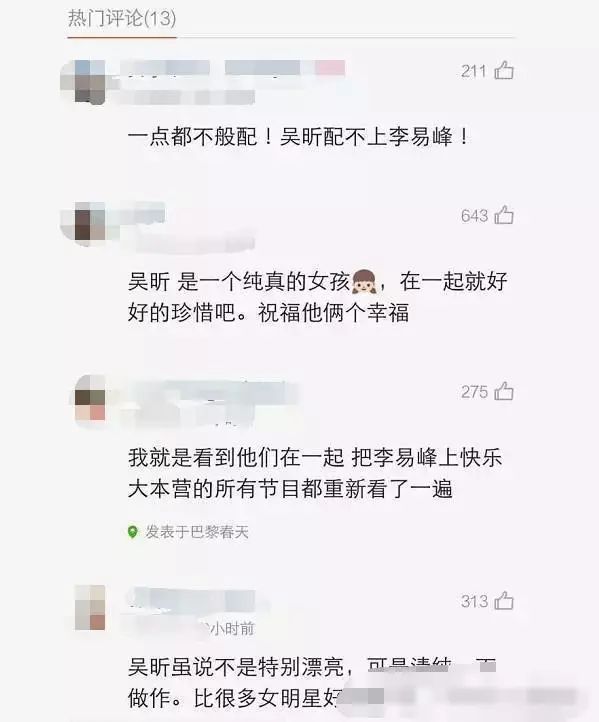Select comment starting 我就是看到他们在一起

315,473
